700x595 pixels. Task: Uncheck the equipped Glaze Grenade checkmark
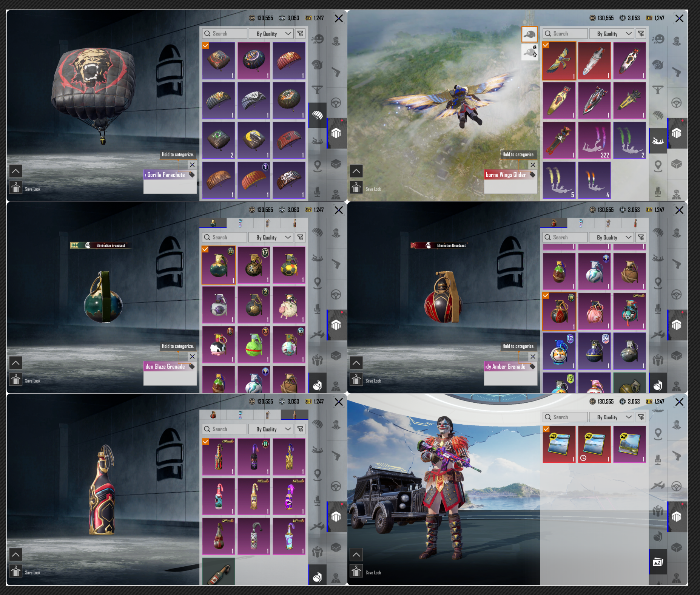tap(205, 249)
